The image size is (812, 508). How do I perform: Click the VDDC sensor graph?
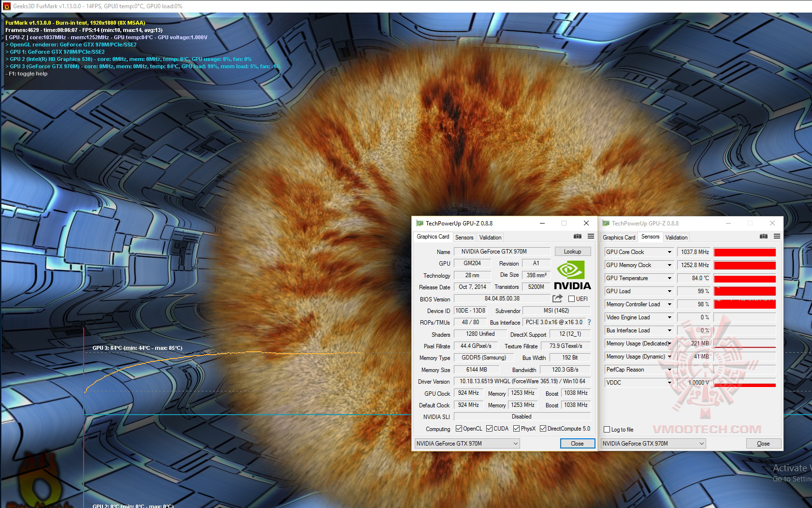pos(745,383)
